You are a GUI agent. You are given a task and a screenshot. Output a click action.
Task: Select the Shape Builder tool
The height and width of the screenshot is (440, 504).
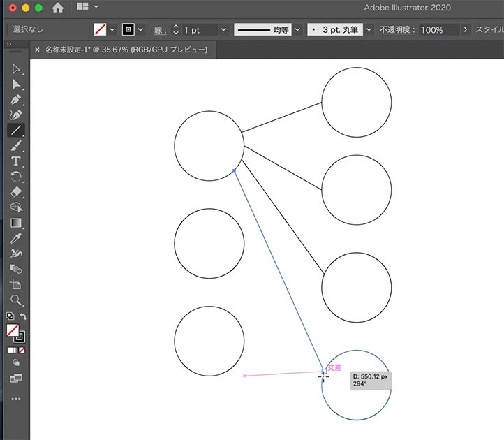[16, 207]
